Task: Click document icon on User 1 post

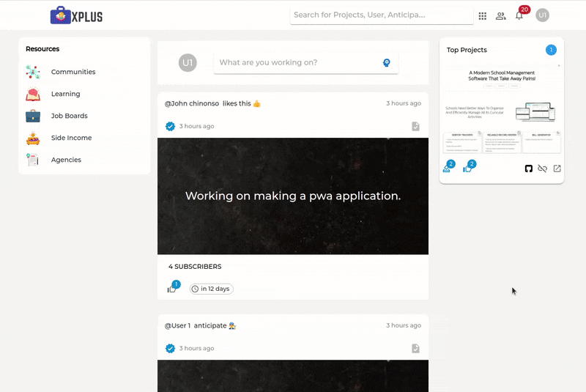Action: pyautogui.click(x=415, y=348)
